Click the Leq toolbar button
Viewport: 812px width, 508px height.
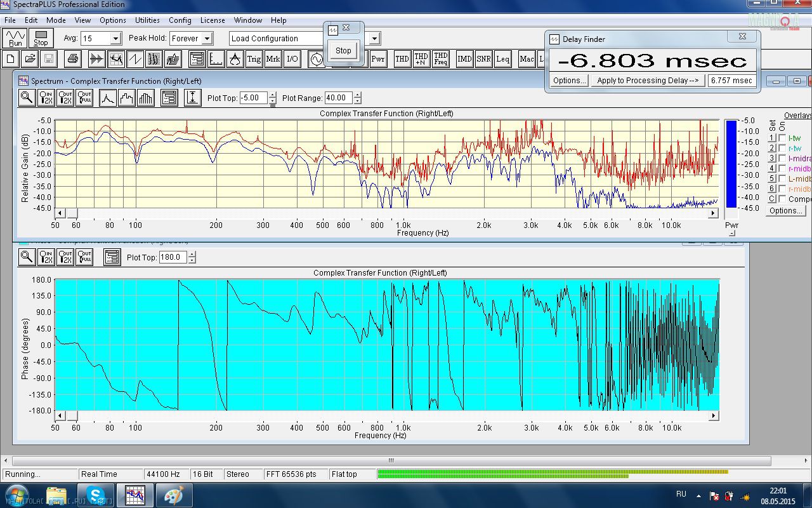[502, 59]
